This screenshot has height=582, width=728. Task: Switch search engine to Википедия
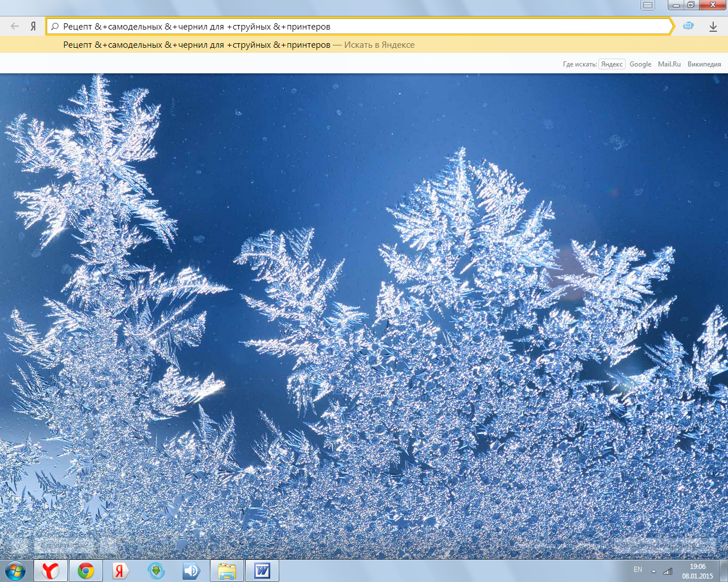(704, 64)
